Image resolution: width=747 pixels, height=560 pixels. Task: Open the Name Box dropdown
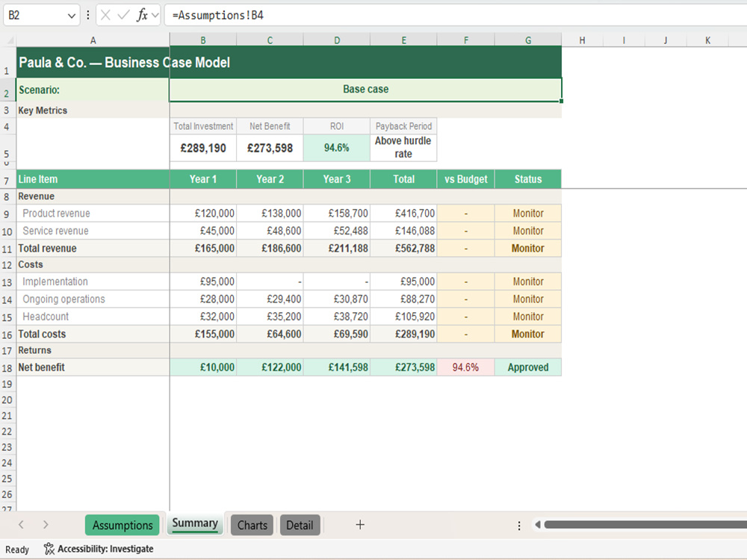(72, 16)
